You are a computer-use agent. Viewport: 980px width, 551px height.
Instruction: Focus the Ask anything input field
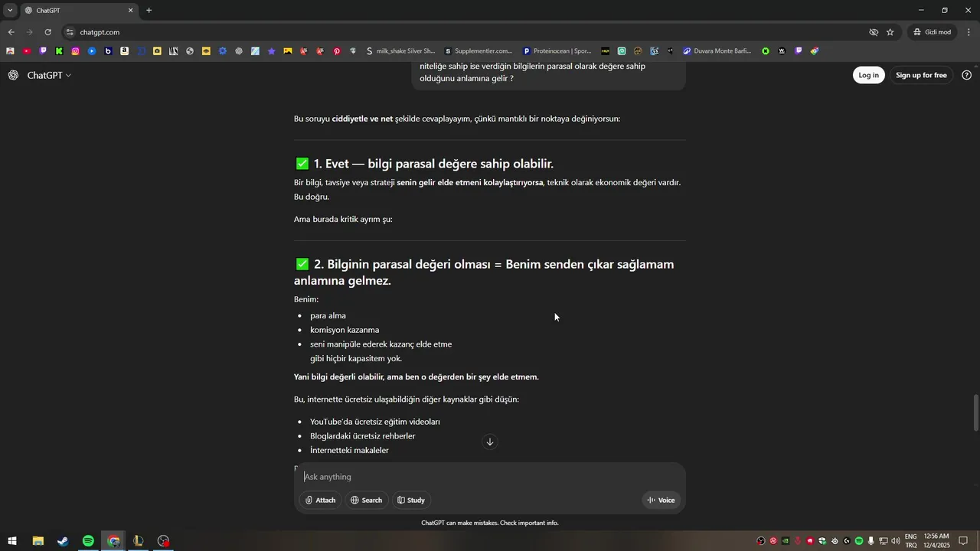490,477
